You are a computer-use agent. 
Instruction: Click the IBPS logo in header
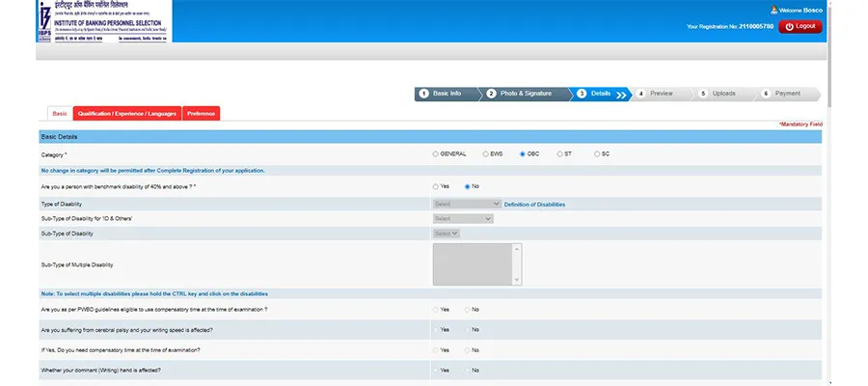104,21
